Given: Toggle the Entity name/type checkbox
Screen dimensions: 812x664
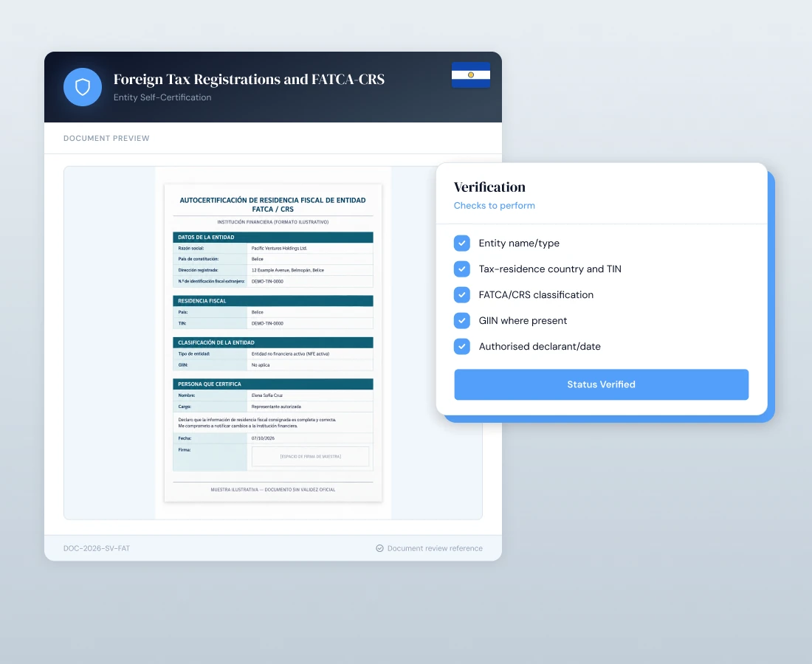Looking at the screenshot, I should [x=462, y=243].
